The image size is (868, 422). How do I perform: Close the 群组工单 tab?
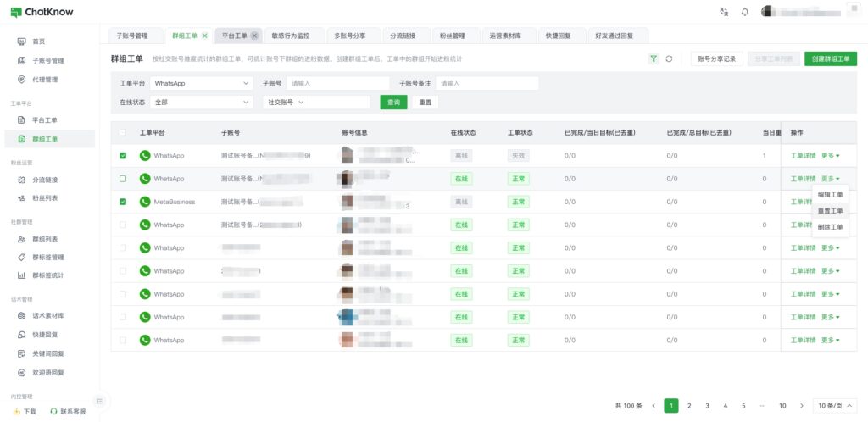(x=205, y=36)
